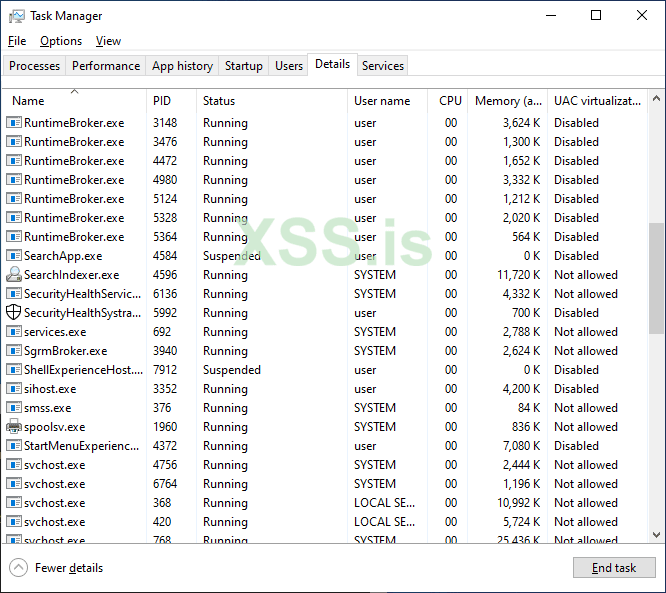This screenshot has width=666, height=593.
Task: Click the spoolsv.exe printer icon
Action: point(14,427)
